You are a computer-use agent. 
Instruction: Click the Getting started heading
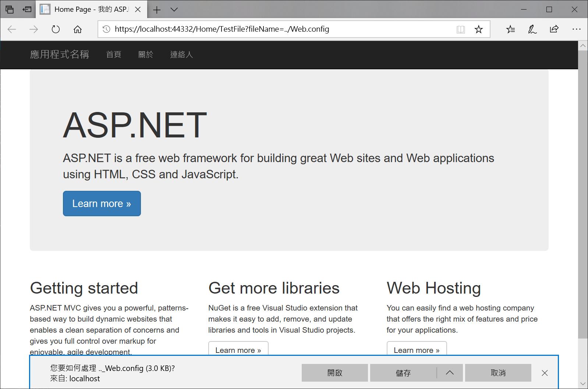84,288
